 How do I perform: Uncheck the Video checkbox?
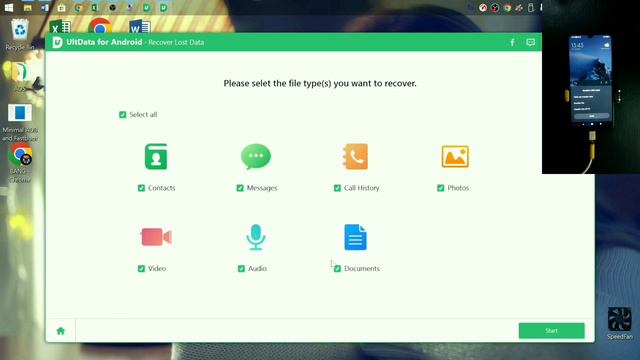click(x=141, y=269)
